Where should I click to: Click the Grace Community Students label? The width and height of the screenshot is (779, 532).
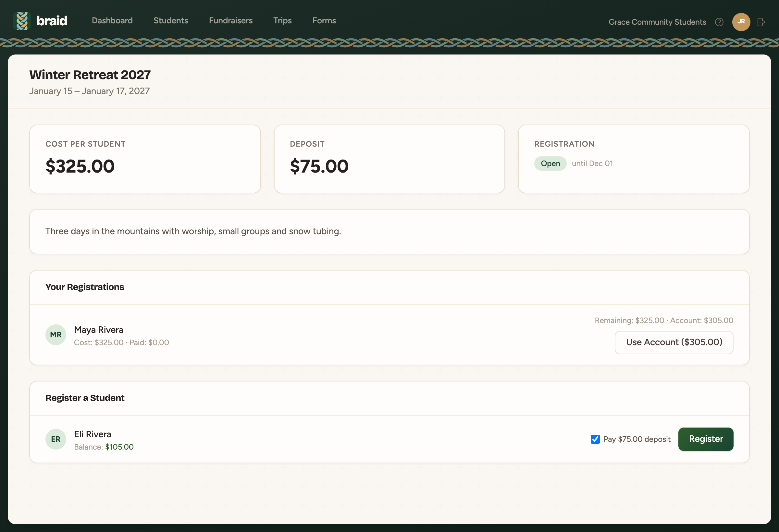click(x=657, y=22)
